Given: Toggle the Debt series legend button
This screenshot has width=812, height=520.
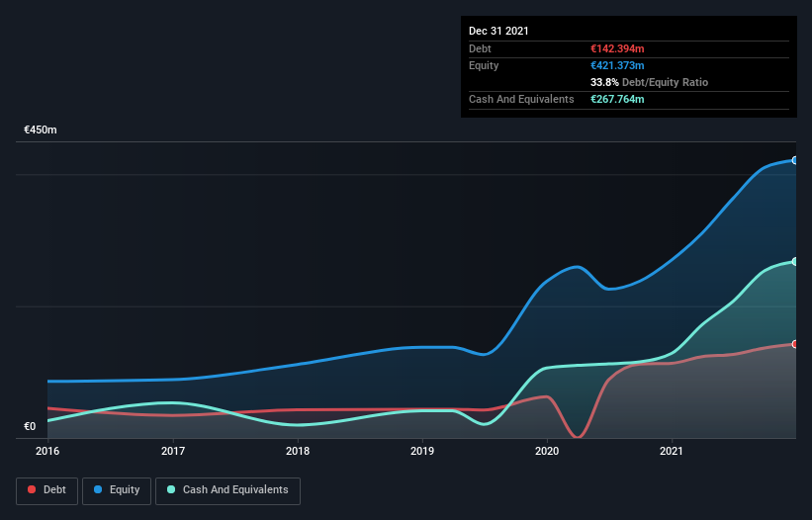Looking at the screenshot, I should tap(47, 490).
